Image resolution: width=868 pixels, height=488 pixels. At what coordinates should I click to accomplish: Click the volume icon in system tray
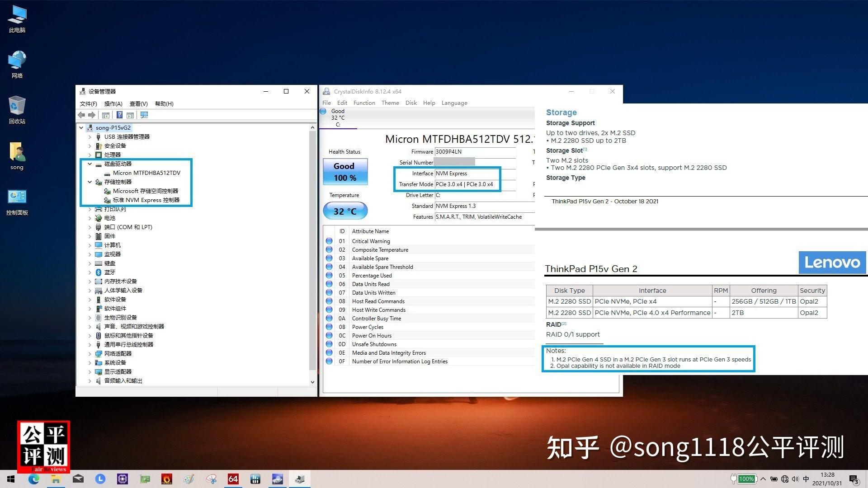796,479
